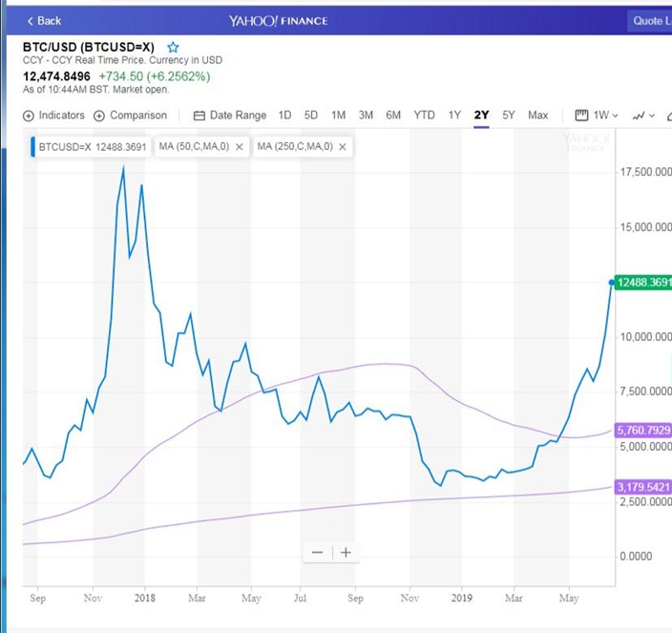The width and height of the screenshot is (672, 633).
Task: Select the 5Y range tab
Action: coord(508,116)
